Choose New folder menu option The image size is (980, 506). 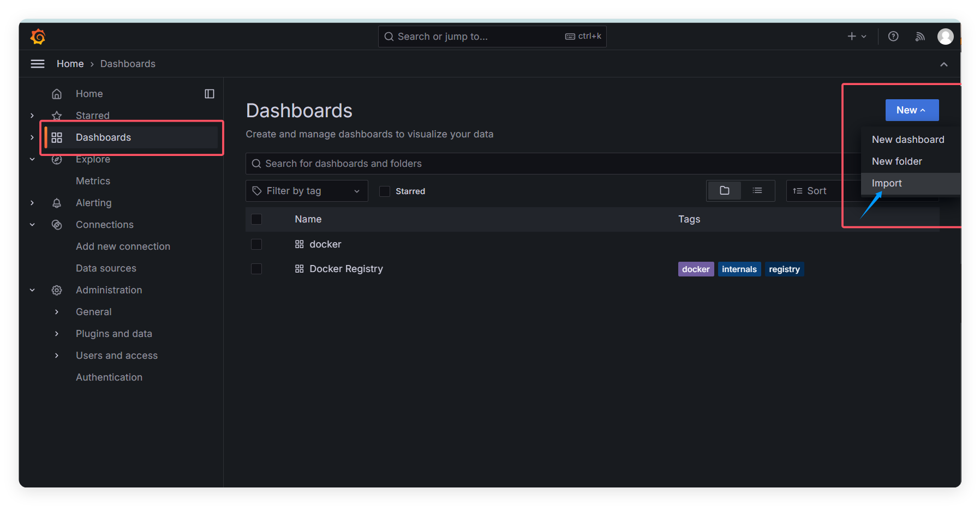[x=897, y=161]
